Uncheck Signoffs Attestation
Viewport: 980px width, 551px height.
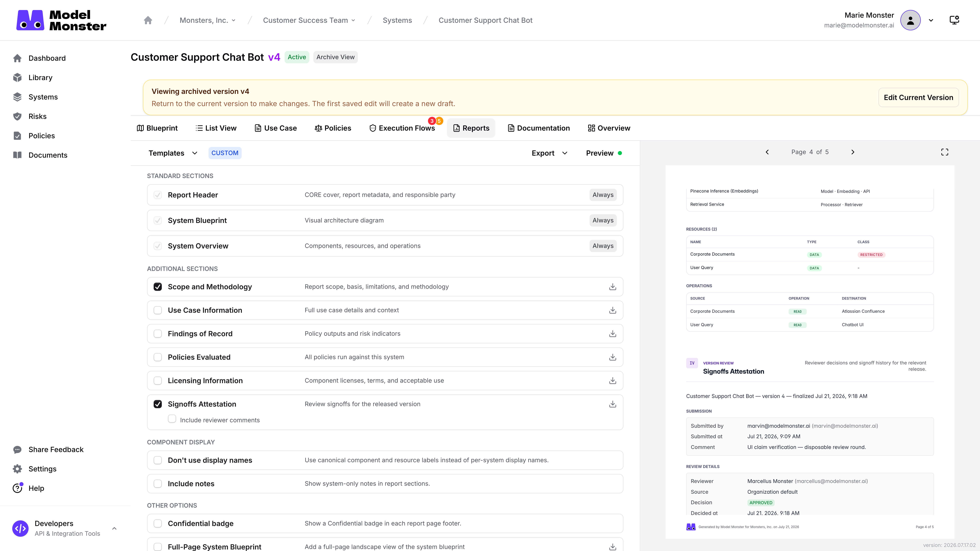pyautogui.click(x=158, y=404)
